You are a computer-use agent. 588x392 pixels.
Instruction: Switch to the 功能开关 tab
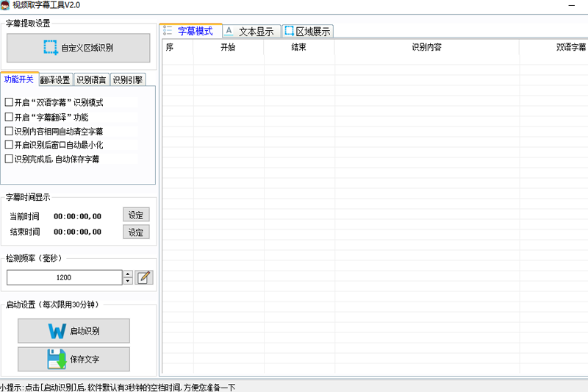19,79
